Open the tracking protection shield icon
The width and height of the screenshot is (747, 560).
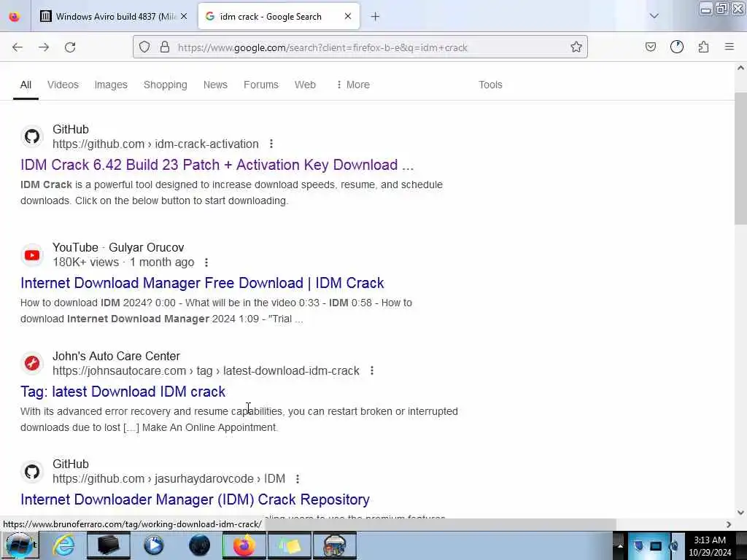click(144, 47)
